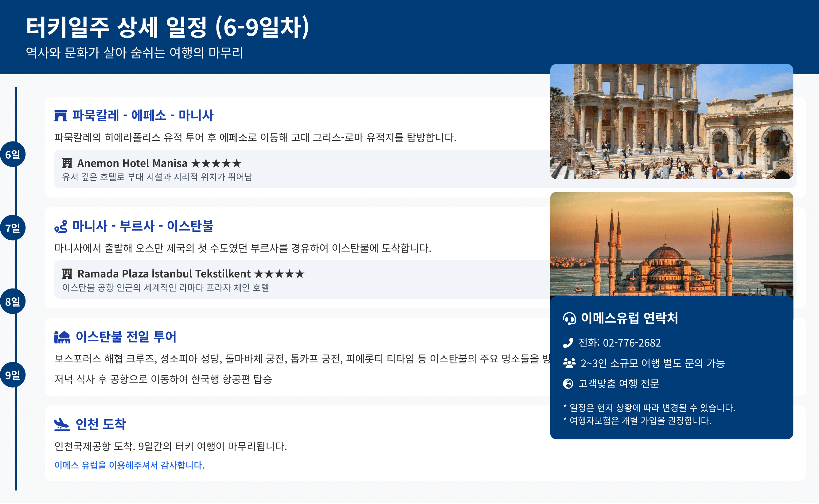Click the Anemon Hotel Manisa name
This screenshot has height=504, width=819.
pos(132,163)
